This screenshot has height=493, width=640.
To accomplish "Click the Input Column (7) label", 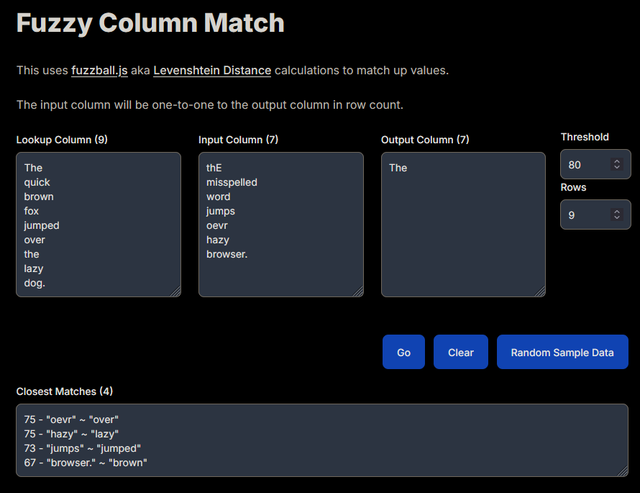I will point(238,140).
